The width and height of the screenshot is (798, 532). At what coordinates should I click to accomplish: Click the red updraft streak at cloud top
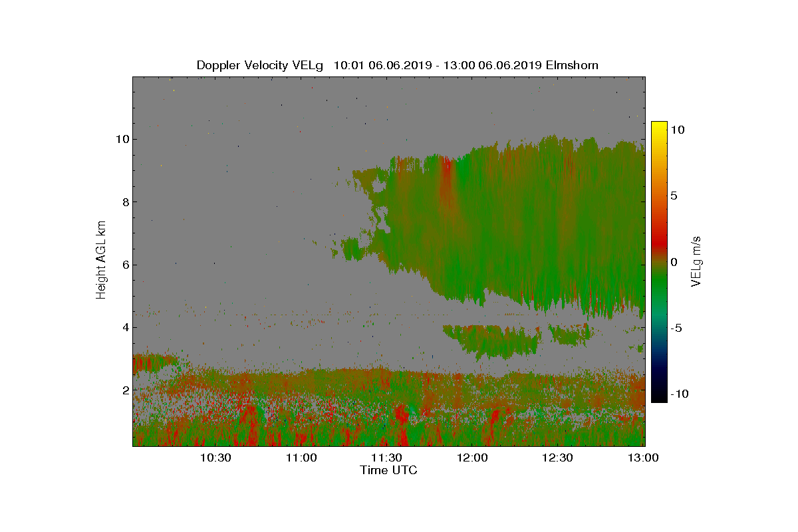pyautogui.click(x=446, y=174)
